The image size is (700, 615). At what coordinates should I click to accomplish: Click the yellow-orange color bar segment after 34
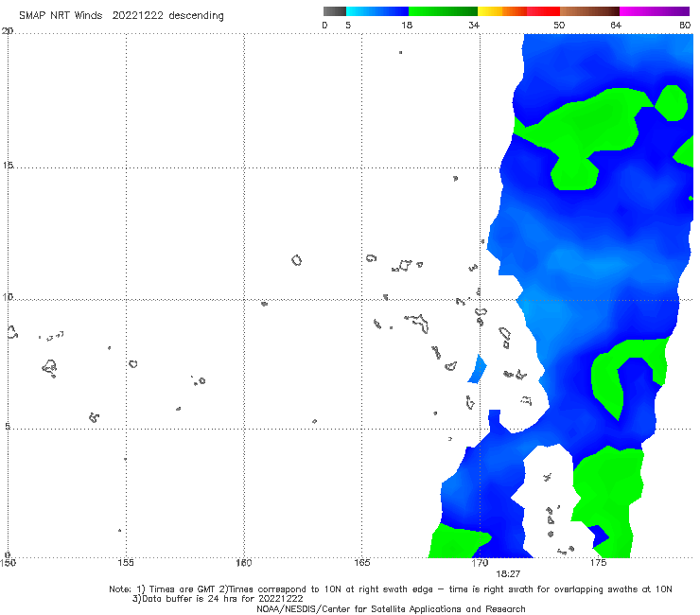(501, 11)
